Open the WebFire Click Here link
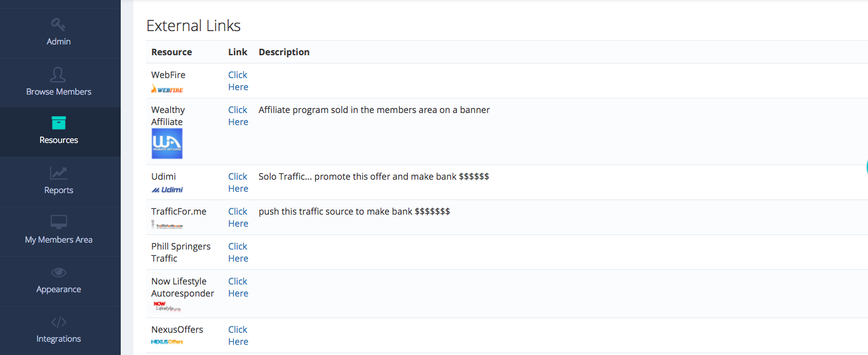The image size is (868, 355). [238, 81]
